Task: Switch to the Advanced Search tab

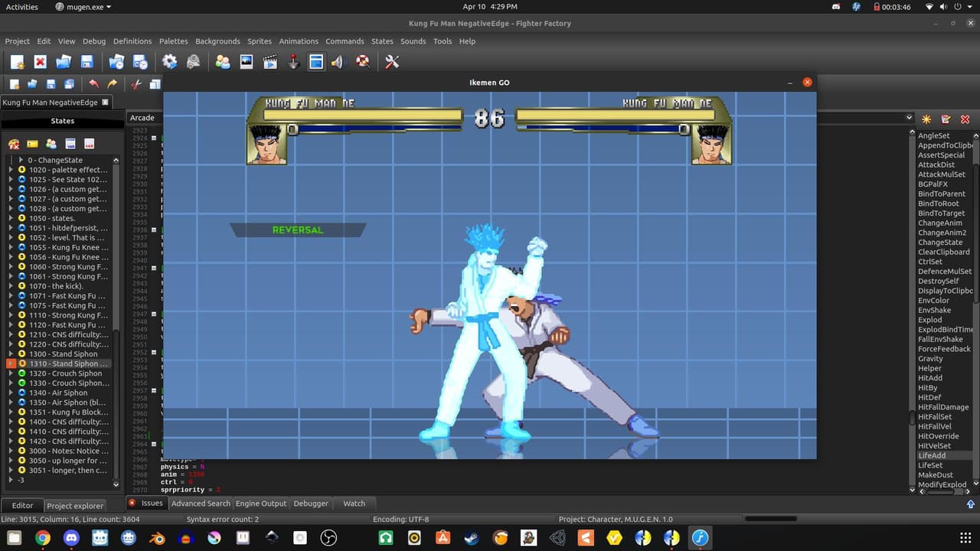Action: pyautogui.click(x=201, y=504)
